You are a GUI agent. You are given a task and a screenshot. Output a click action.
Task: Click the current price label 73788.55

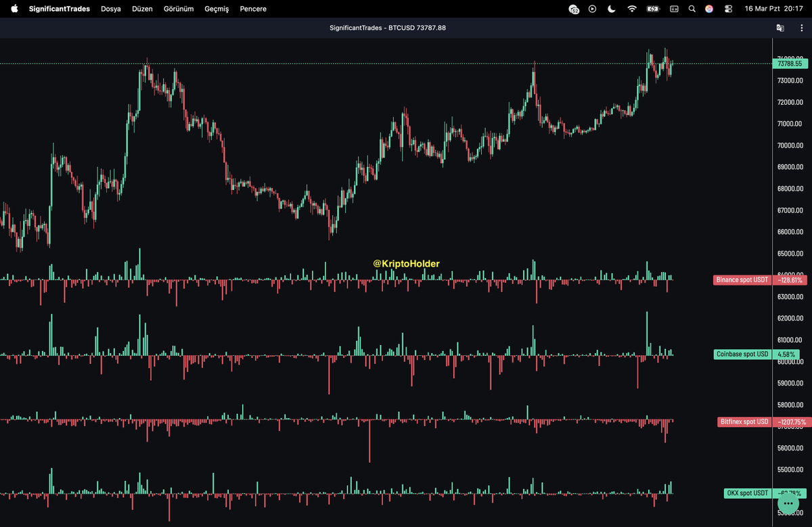[x=790, y=64]
